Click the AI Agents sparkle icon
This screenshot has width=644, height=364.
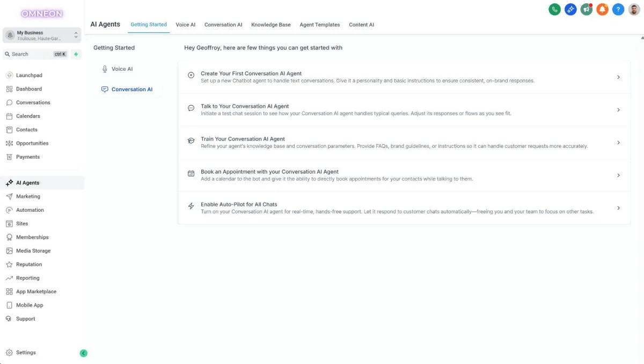pos(9,183)
